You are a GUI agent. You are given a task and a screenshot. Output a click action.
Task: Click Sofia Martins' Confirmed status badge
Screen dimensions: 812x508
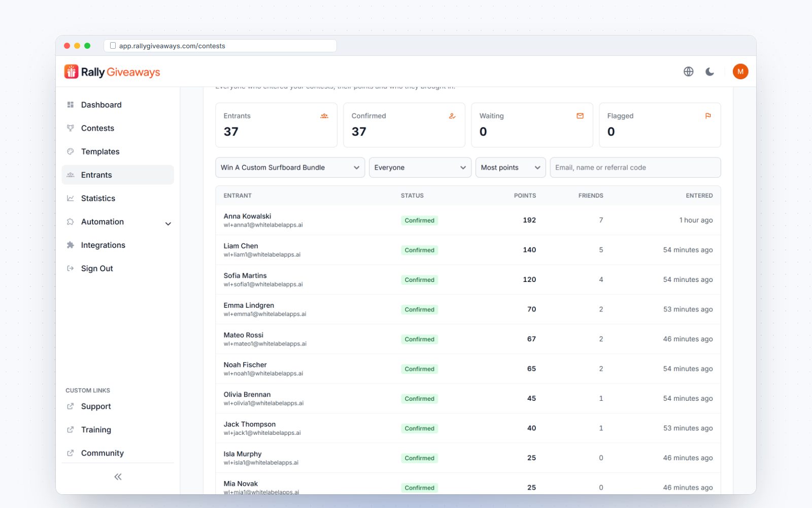click(420, 280)
